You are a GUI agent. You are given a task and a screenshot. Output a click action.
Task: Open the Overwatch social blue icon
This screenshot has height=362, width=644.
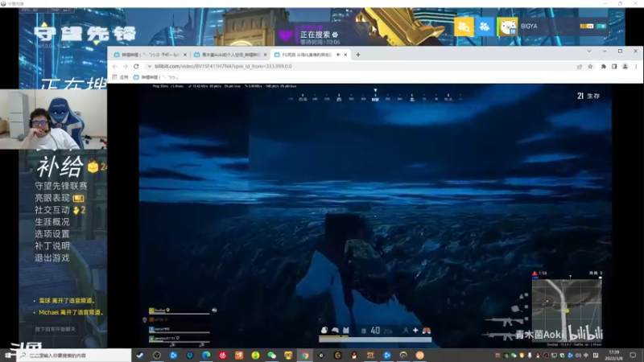coord(485,27)
